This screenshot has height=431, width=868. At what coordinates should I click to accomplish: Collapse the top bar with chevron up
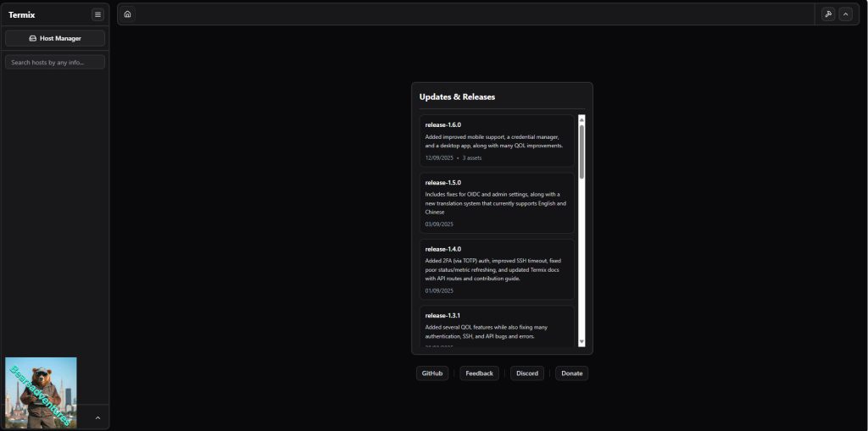845,14
